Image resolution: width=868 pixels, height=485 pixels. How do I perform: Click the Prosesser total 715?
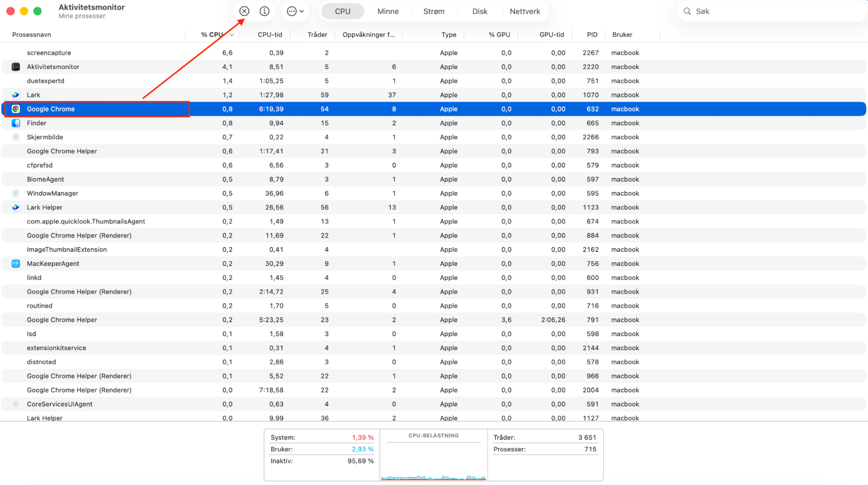point(590,449)
